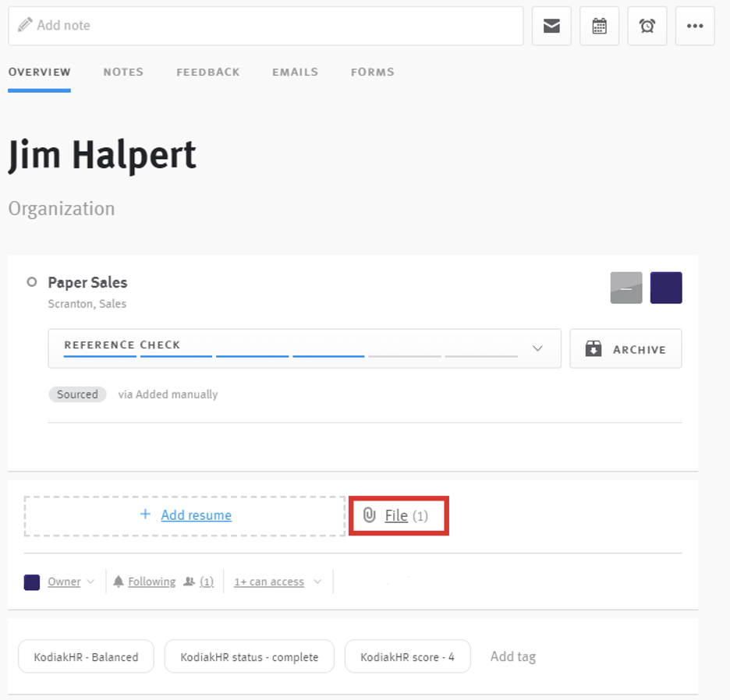Image resolution: width=730 pixels, height=700 pixels.
Task: Click the last gray stage progress segment
Action: tap(481, 356)
